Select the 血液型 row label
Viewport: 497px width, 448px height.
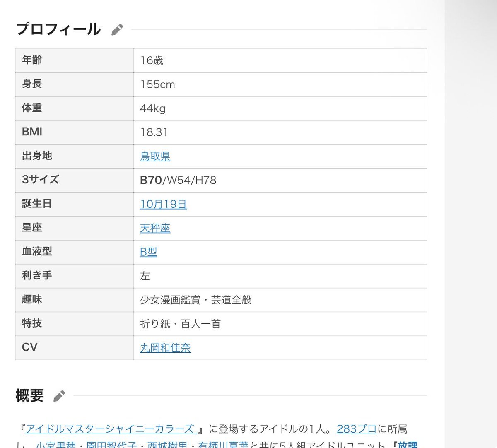(x=37, y=252)
